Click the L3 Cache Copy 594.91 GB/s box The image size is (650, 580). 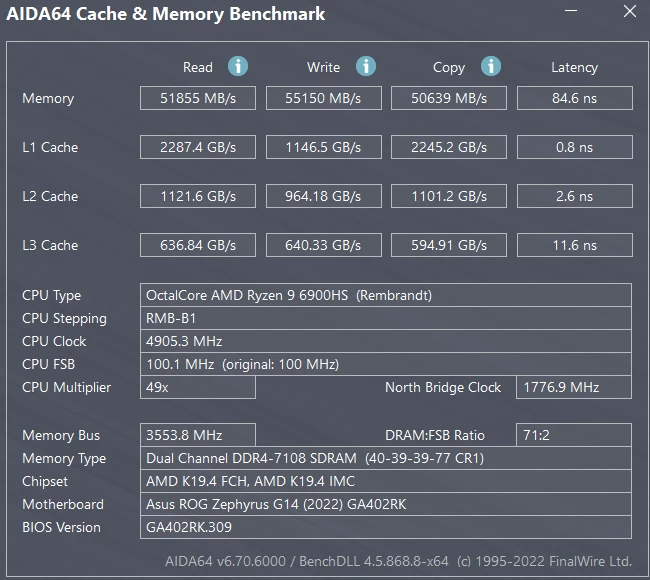pyautogui.click(x=449, y=245)
